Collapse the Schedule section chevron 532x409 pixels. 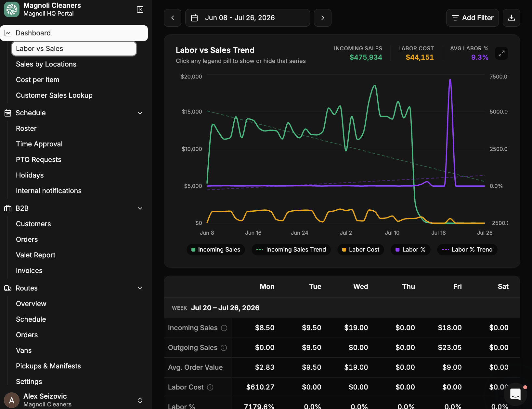tap(140, 113)
